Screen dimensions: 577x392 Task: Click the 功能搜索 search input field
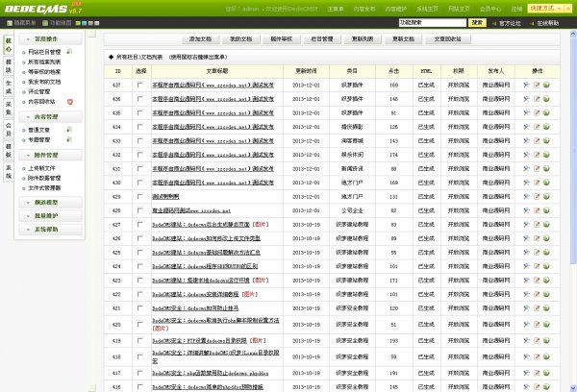coord(433,23)
